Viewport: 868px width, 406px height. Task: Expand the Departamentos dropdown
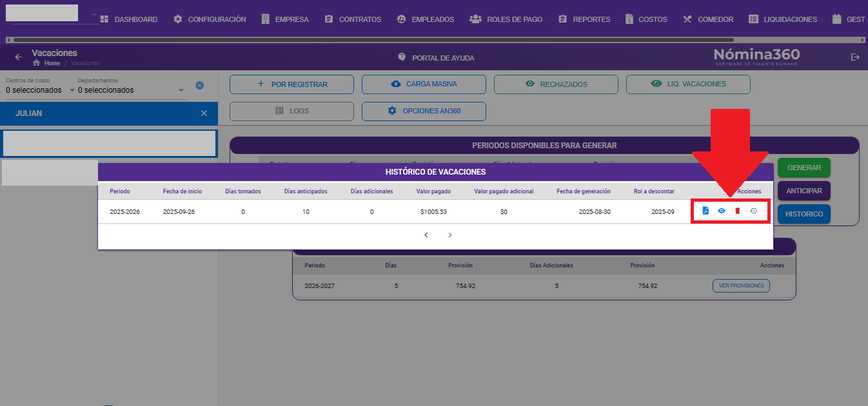[x=132, y=90]
